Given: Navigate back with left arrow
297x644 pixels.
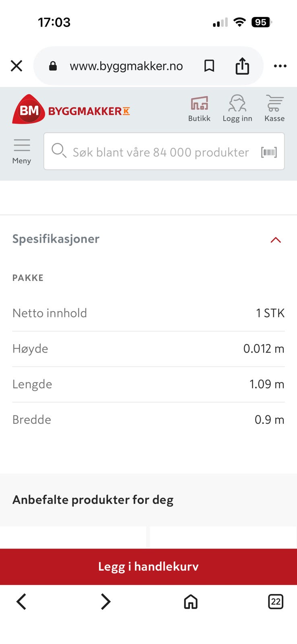Looking at the screenshot, I should [x=21, y=602].
